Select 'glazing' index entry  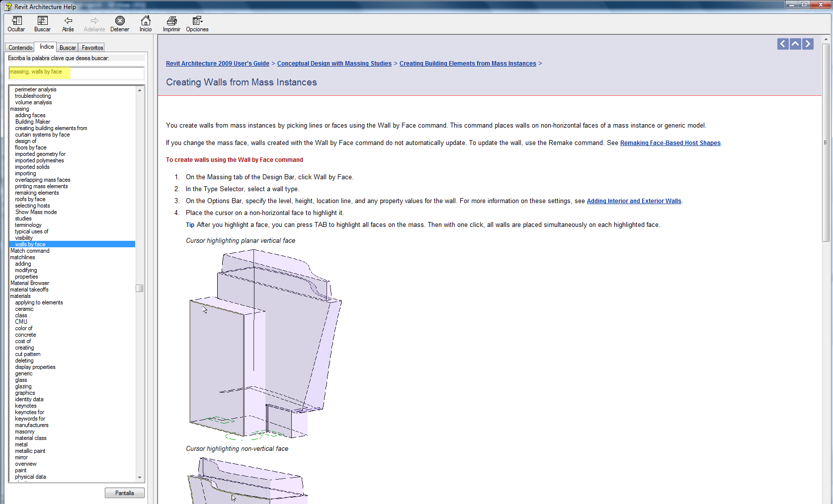23,386
